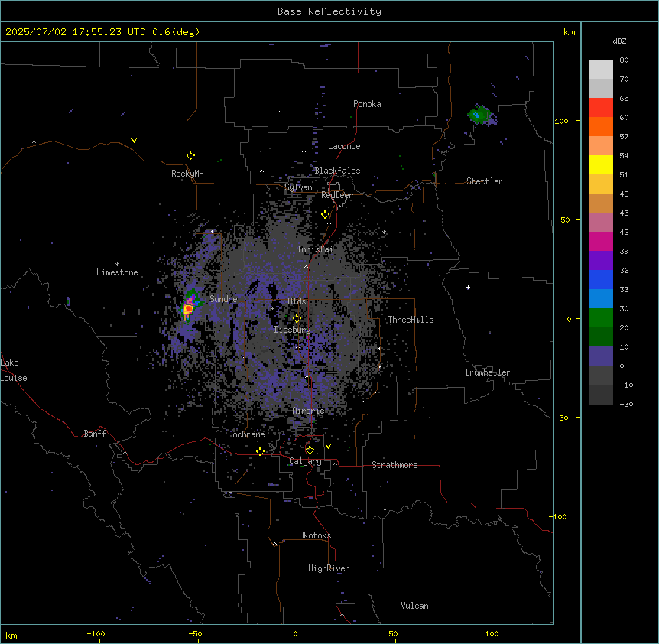The width and height of the screenshot is (659, 644).
Task: Pick the yellow 51-54 dBZ legend swatch
Action: (601, 164)
